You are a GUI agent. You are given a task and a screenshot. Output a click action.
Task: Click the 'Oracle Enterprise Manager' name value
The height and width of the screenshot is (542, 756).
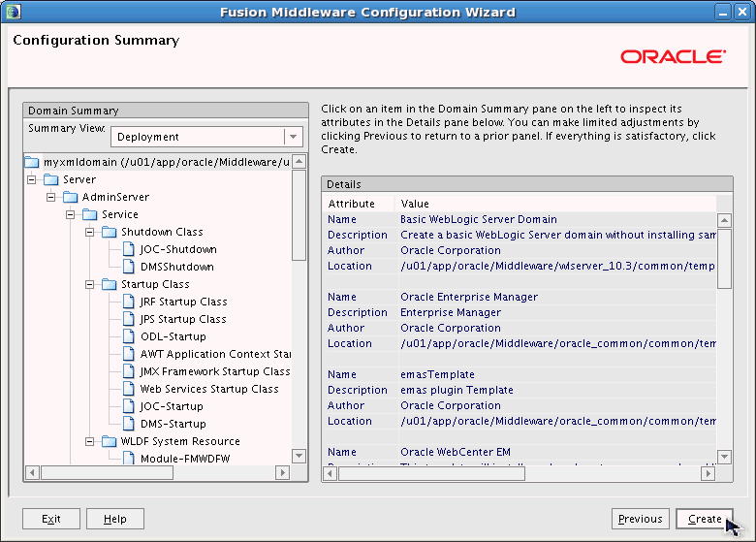click(x=469, y=297)
